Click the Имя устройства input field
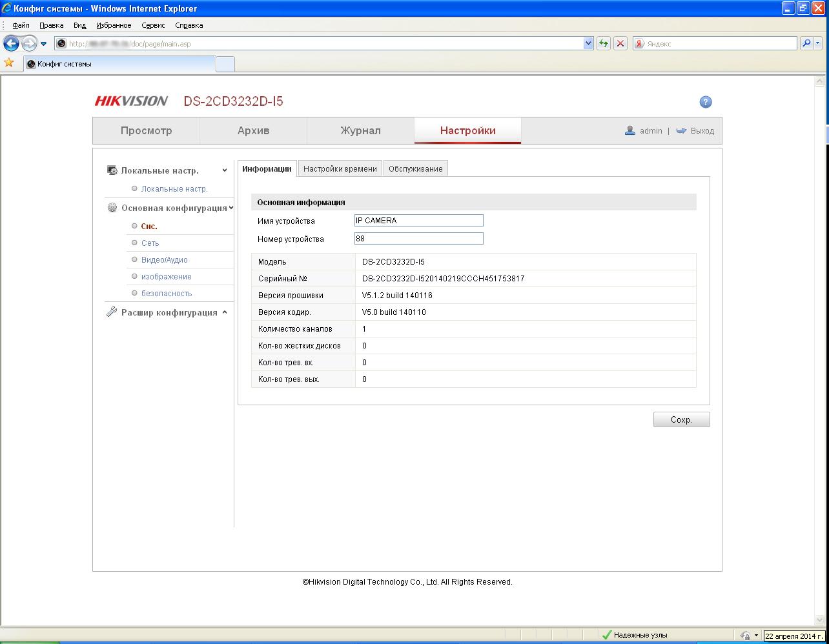The width and height of the screenshot is (829, 644). click(418, 221)
